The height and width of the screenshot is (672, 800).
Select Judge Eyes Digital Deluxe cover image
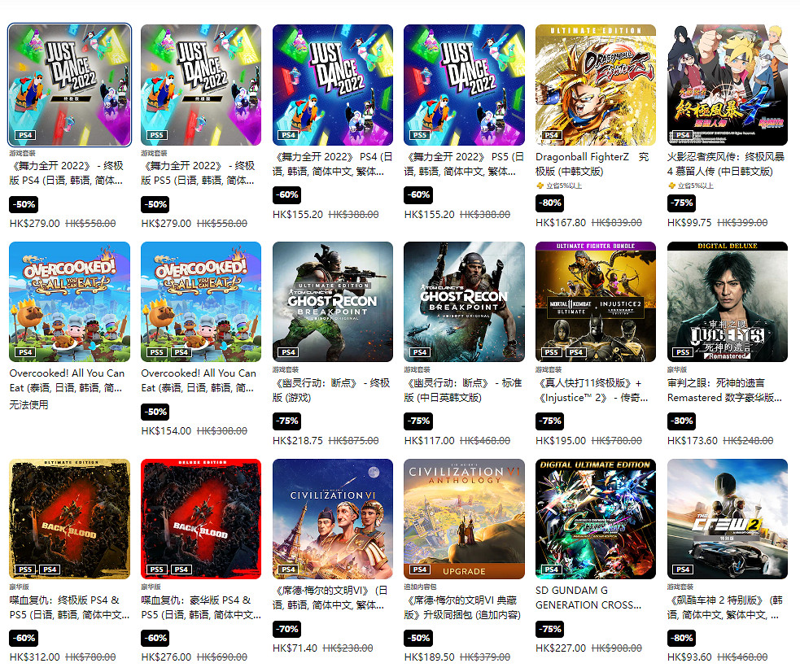[727, 302]
